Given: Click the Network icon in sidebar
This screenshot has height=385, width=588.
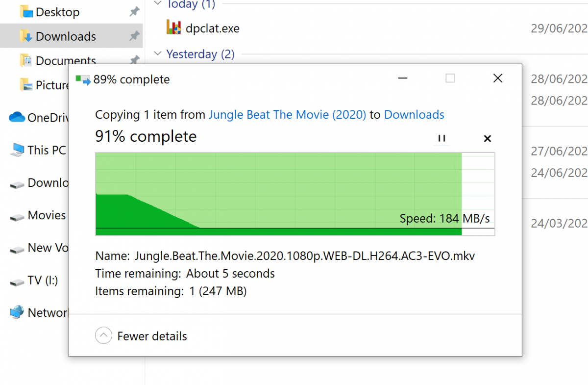Looking at the screenshot, I should coord(17,312).
